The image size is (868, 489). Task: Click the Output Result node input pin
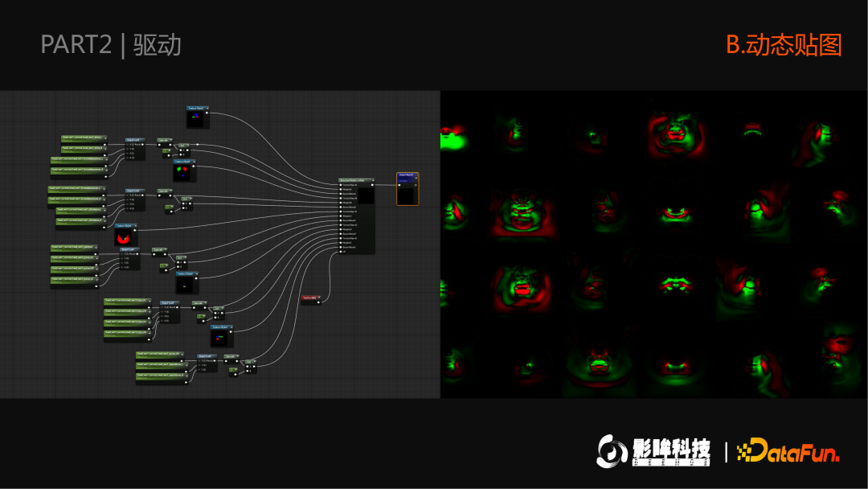399,184
